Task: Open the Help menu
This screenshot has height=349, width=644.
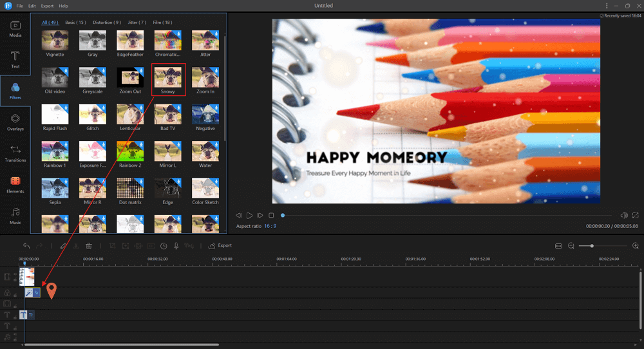Action: (x=63, y=6)
